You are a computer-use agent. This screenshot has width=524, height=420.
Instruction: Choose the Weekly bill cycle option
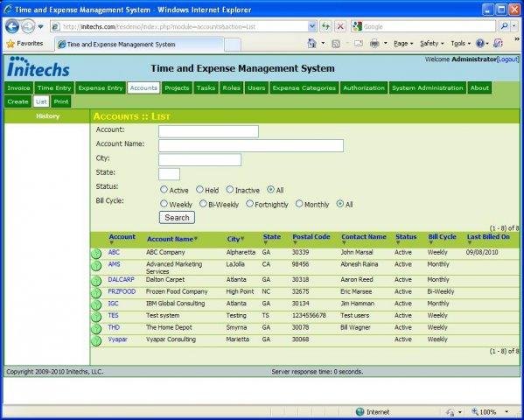[164, 204]
